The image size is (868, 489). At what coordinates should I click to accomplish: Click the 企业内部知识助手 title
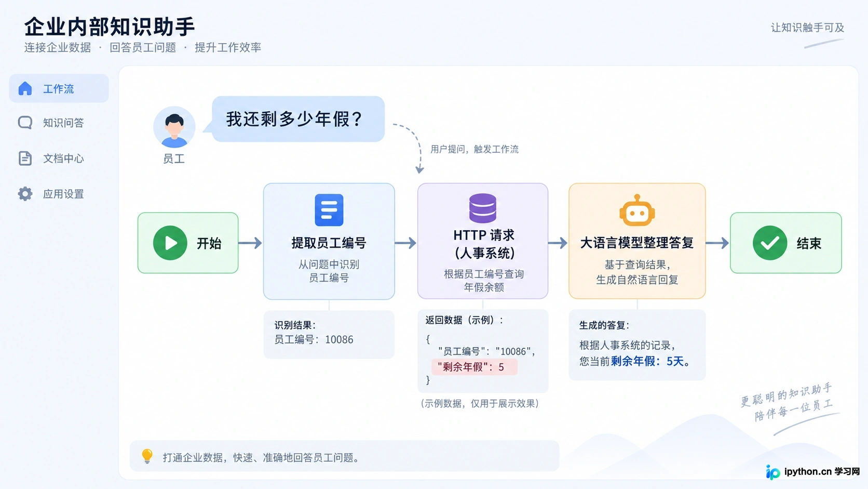pyautogui.click(x=110, y=27)
